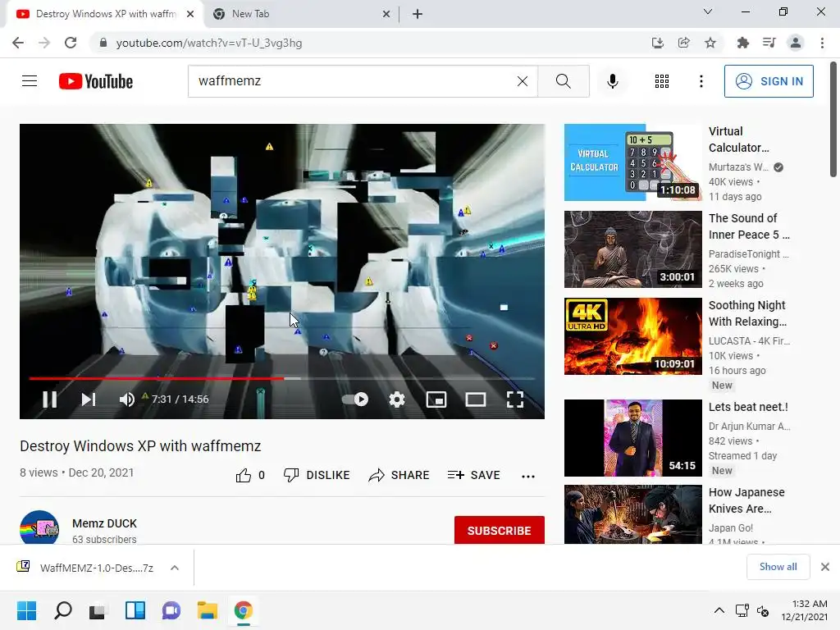Viewport: 840px width, 630px height.
Task: Click Chrome install/download page icon
Action: (x=658, y=43)
